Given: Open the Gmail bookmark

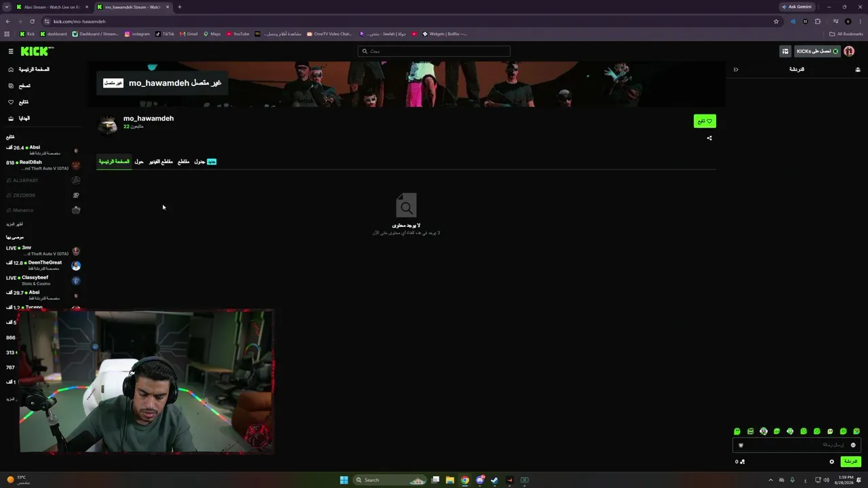Looking at the screenshot, I should 189,34.
